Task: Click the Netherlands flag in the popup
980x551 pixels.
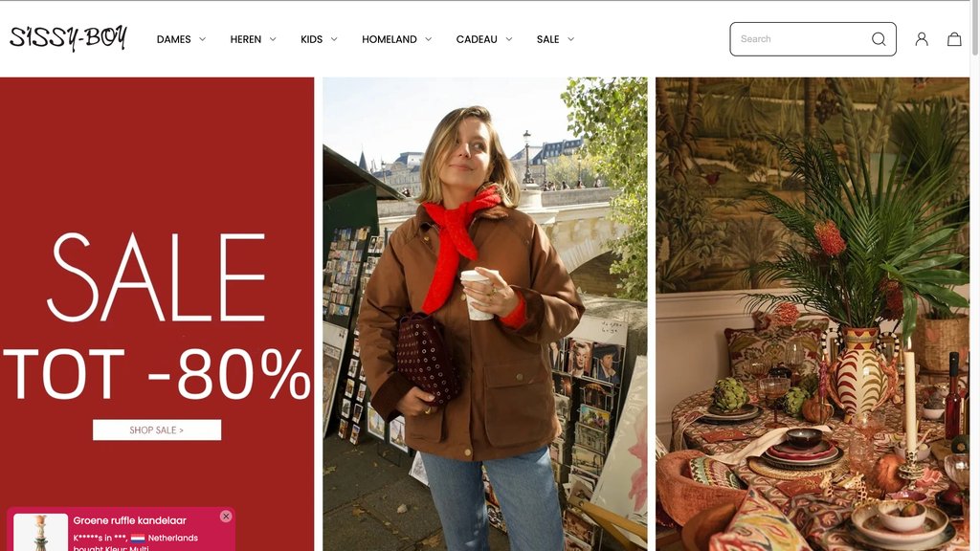Action: click(138, 538)
